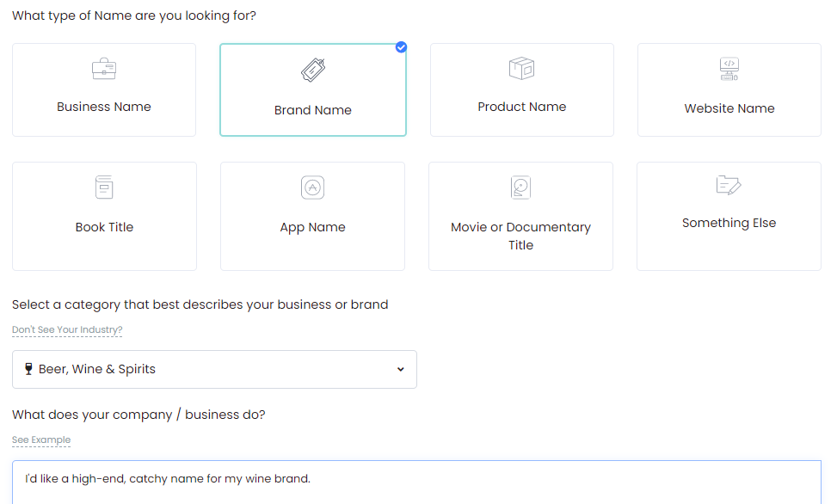This screenshot has width=837, height=504.
Task: Choose the Website Name label
Action: coord(729,108)
